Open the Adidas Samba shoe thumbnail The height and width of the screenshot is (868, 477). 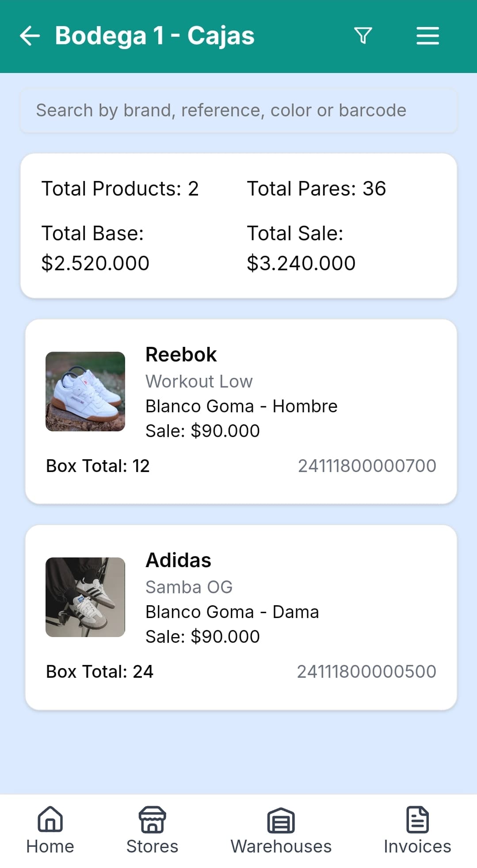(x=85, y=597)
